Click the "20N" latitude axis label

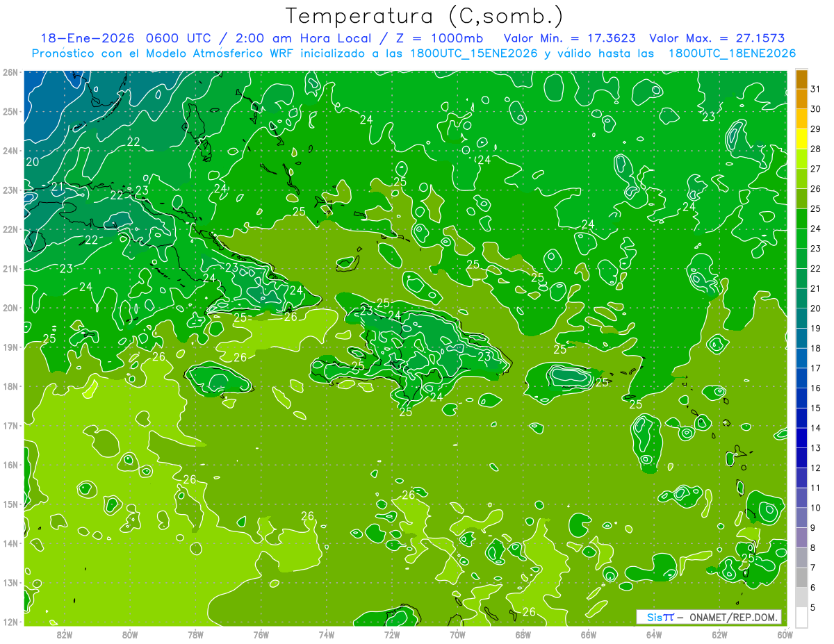[10, 308]
